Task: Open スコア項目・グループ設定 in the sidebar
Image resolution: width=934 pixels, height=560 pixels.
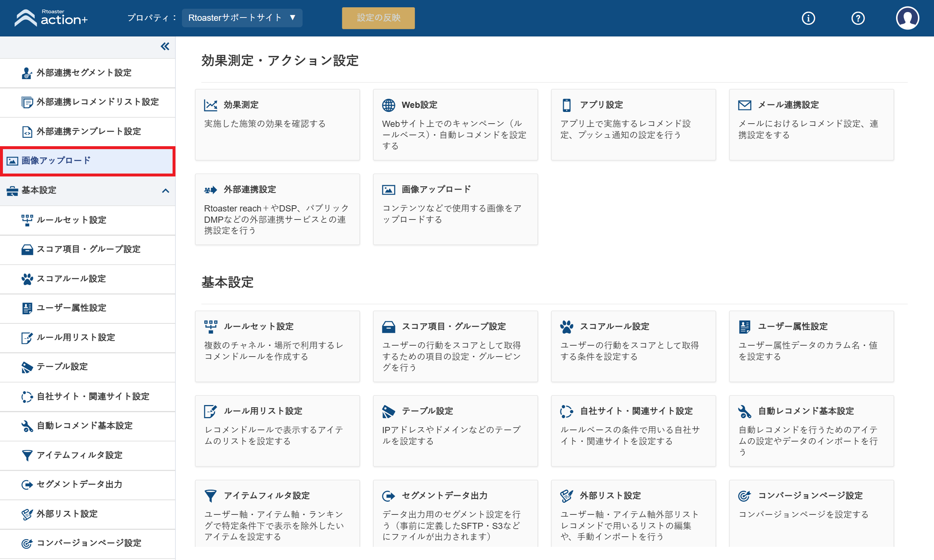Action: 88,249
